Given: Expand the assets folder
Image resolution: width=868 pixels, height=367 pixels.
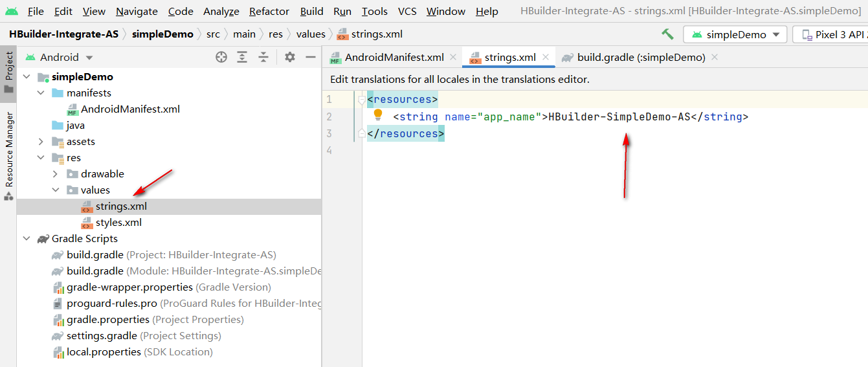Looking at the screenshot, I should 41,142.
